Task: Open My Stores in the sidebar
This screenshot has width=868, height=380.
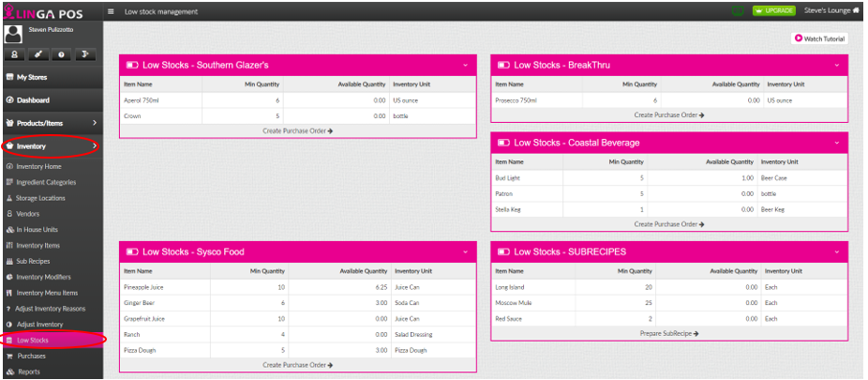Action: coord(52,78)
